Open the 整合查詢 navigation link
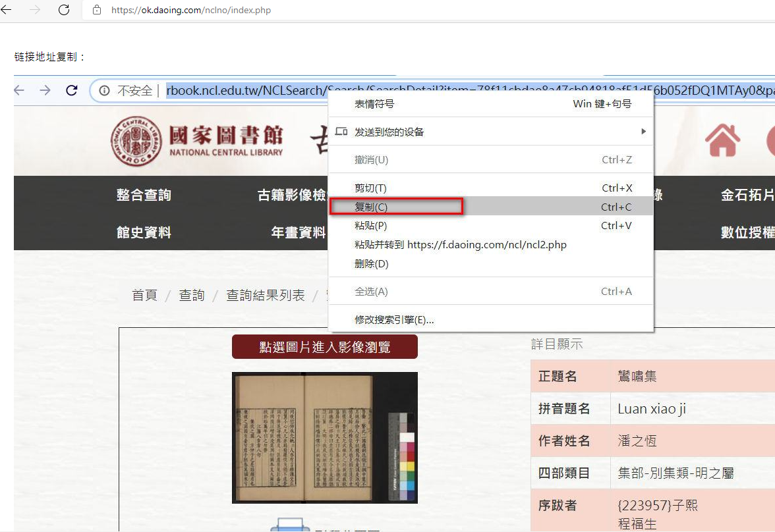775x532 pixels. click(x=144, y=195)
